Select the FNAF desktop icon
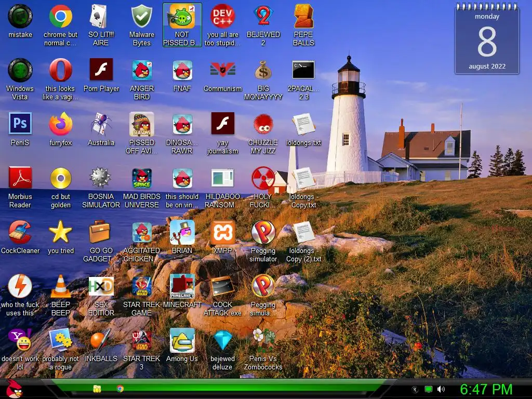Image resolution: width=532 pixels, height=399 pixels. [x=182, y=70]
